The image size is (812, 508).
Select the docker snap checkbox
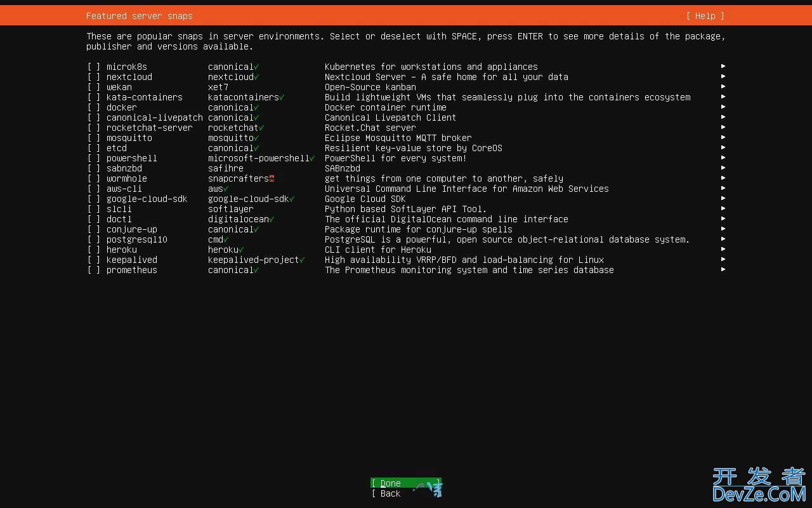(x=94, y=107)
